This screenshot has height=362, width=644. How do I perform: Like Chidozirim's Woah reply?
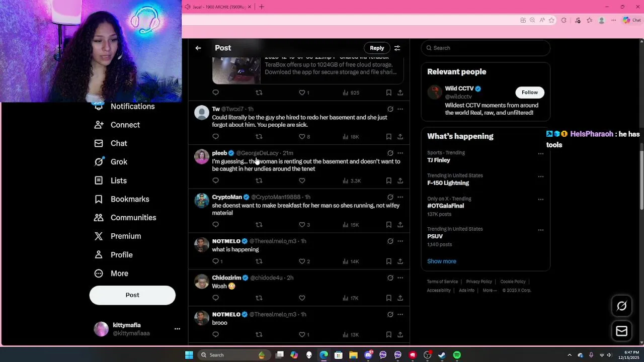[x=302, y=298]
